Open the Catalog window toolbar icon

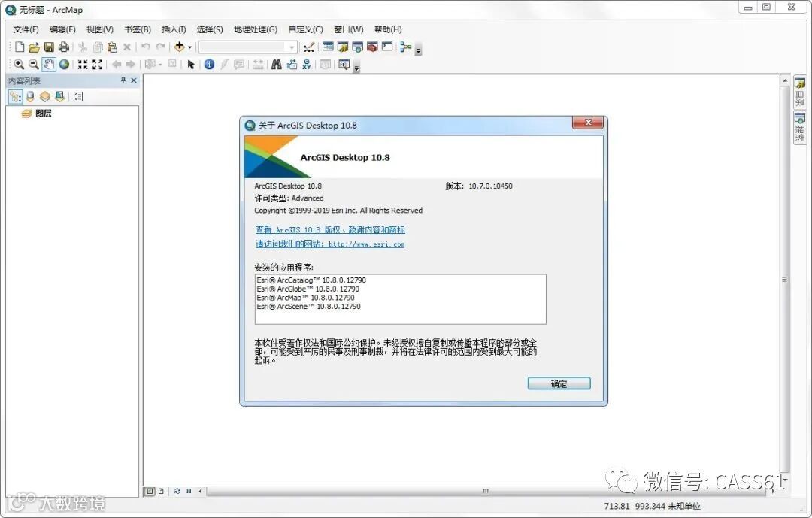click(342, 47)
